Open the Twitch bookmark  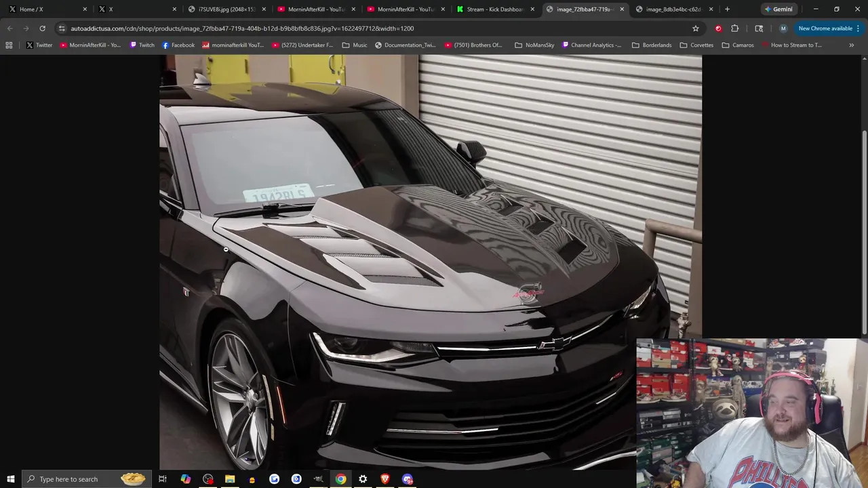pos(142,45)
